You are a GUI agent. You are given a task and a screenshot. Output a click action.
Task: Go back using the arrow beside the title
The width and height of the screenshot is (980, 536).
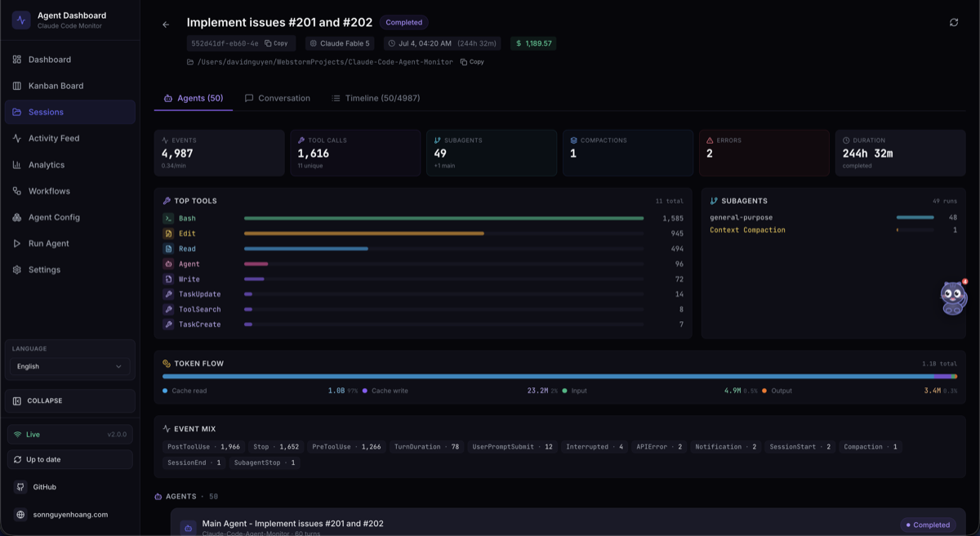coord(166,25)
